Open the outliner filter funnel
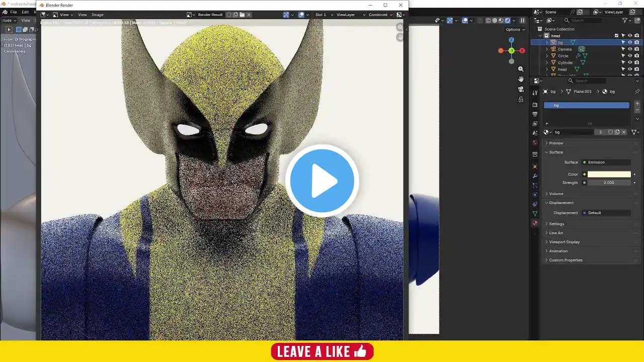Viewport: 644px width, 362px height. tap(625, 21)
